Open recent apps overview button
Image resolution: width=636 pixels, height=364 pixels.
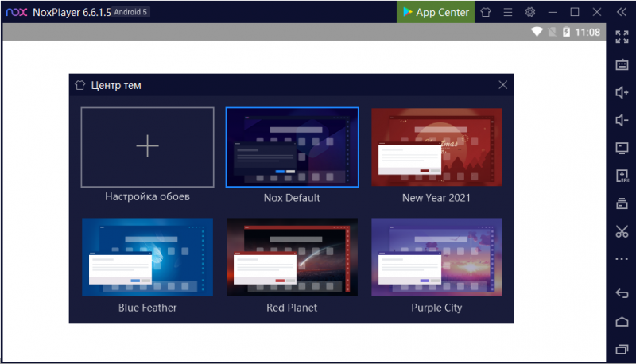click(x=622, y=349)
